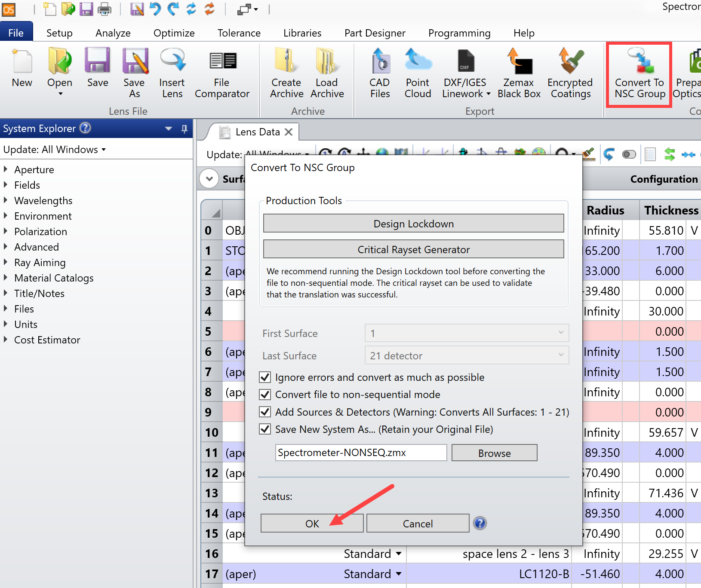
Task: Switch to the Tolerance ribbon tab
Action: [239, 33]
